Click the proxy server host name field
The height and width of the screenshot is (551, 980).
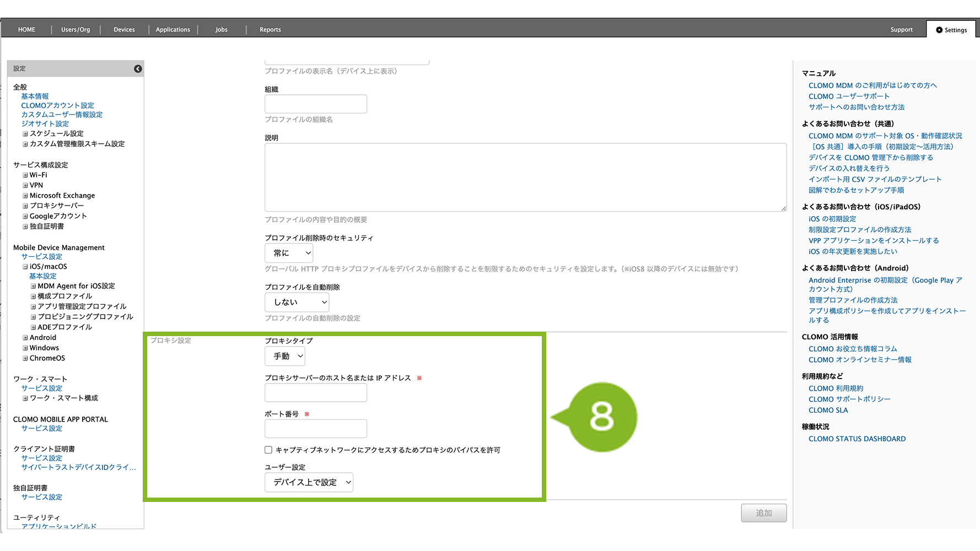(x=315, y=393)
